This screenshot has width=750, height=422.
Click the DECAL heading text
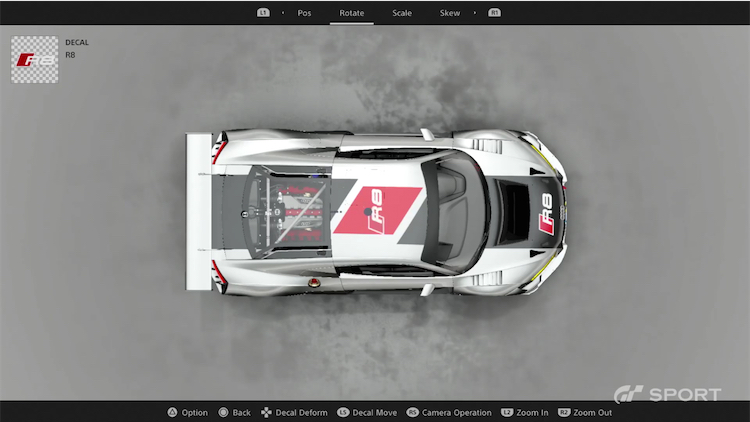pyautogui.click(x=77, y=42)
